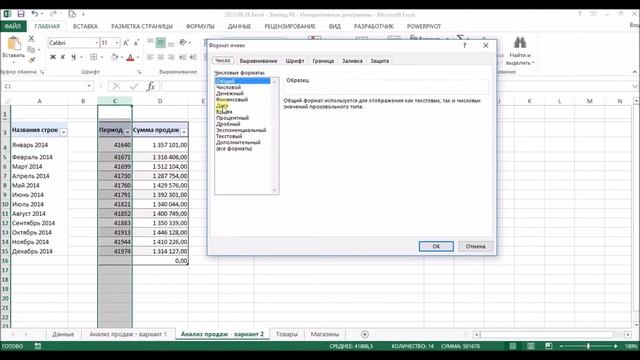Copy selection in clipboard group
This screenshot has height=360, width=640.
31,49
